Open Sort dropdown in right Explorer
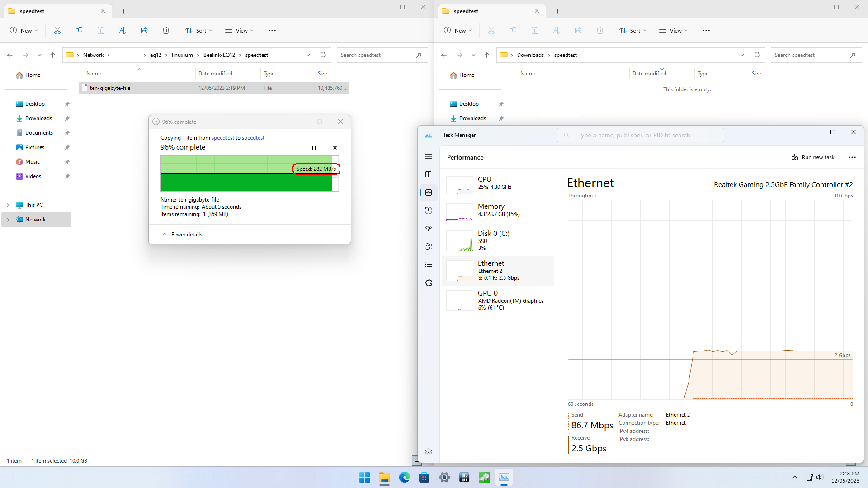The height and width of the screenshot is (488, 868). [632, 31]
